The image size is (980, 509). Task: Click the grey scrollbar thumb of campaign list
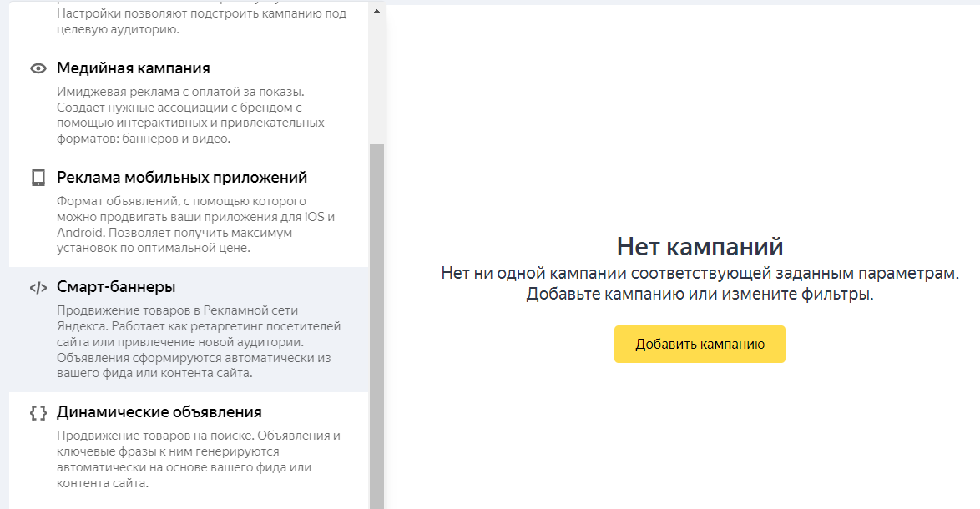[376, 325]
